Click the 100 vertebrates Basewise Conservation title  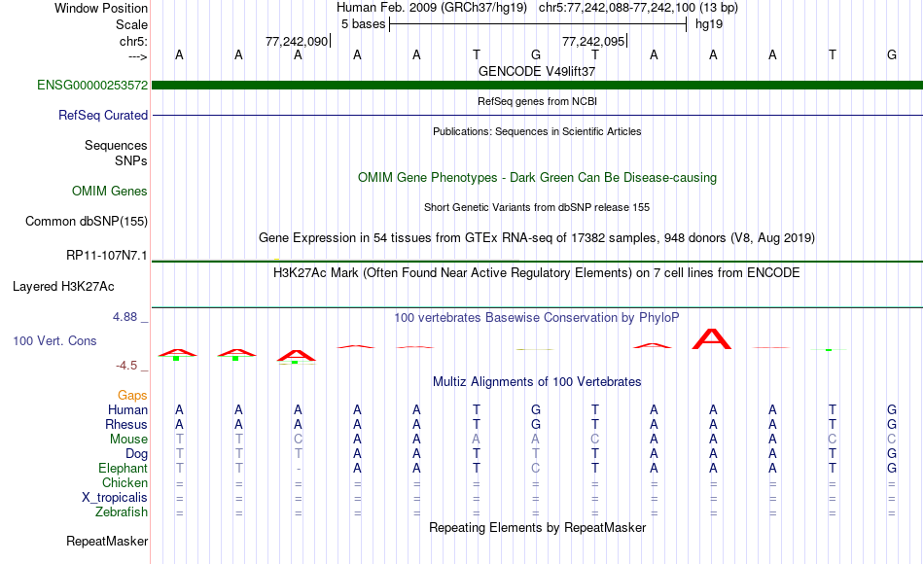(537, 318)
